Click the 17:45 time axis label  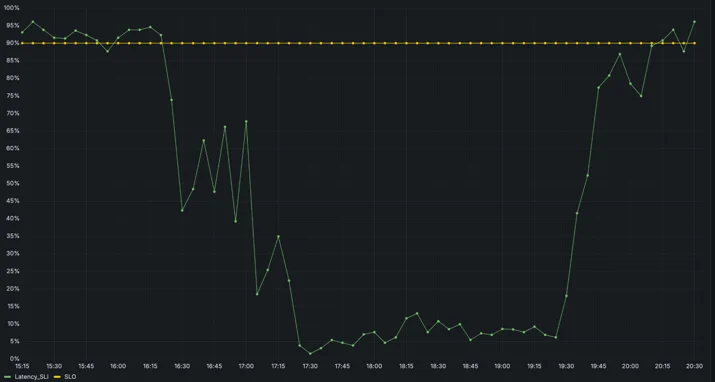click(342, 366)
